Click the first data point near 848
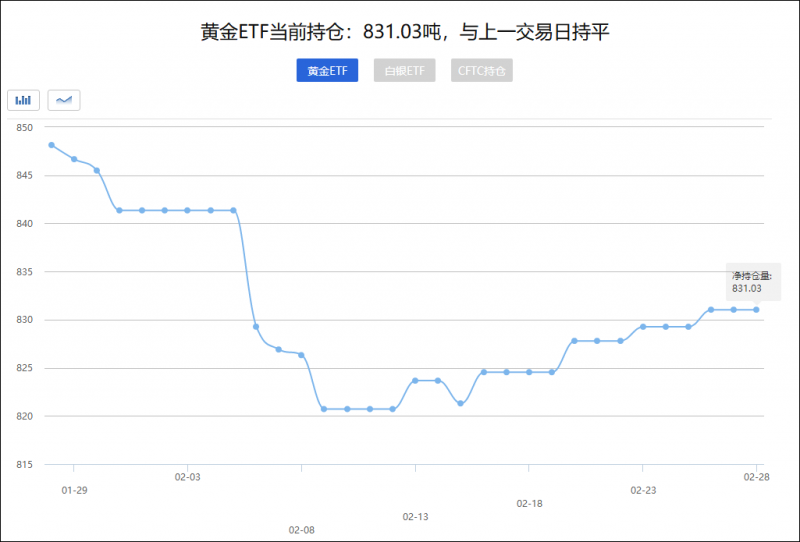800x542 pixels. point(51,145)
